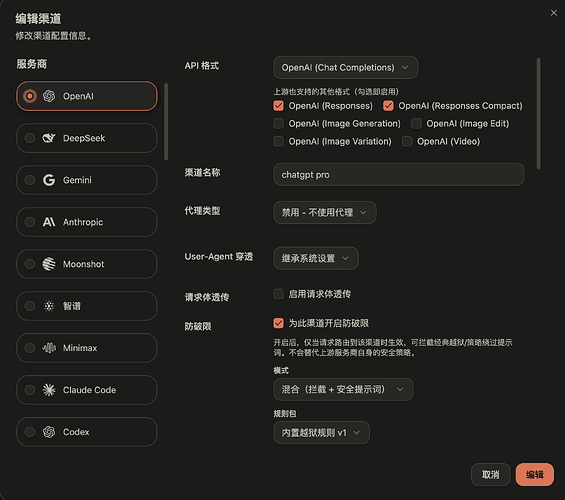Screen dimensions: 565x500
Task: Click the Minimax waveform icon
Action: (49, 348)
